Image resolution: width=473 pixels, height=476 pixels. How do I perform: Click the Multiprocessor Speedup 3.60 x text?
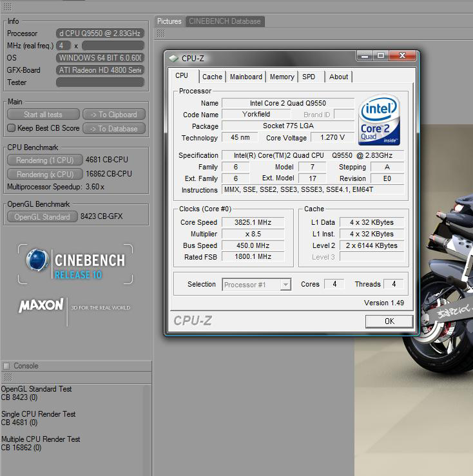55,187
